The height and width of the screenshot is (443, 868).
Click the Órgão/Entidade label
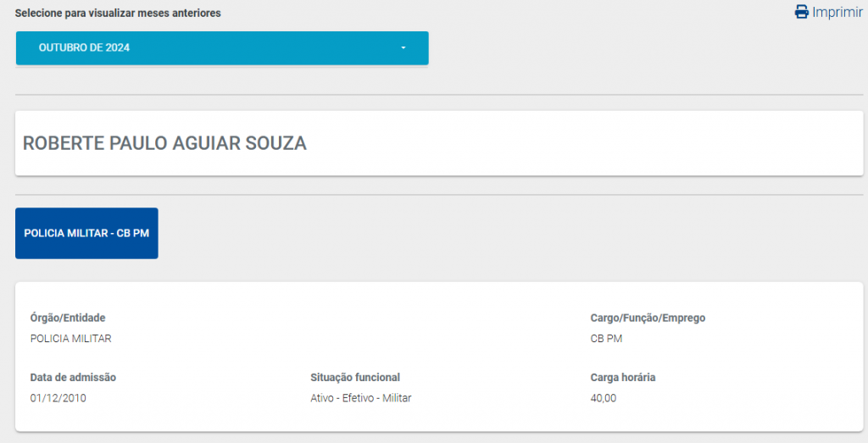pos(68,318)
